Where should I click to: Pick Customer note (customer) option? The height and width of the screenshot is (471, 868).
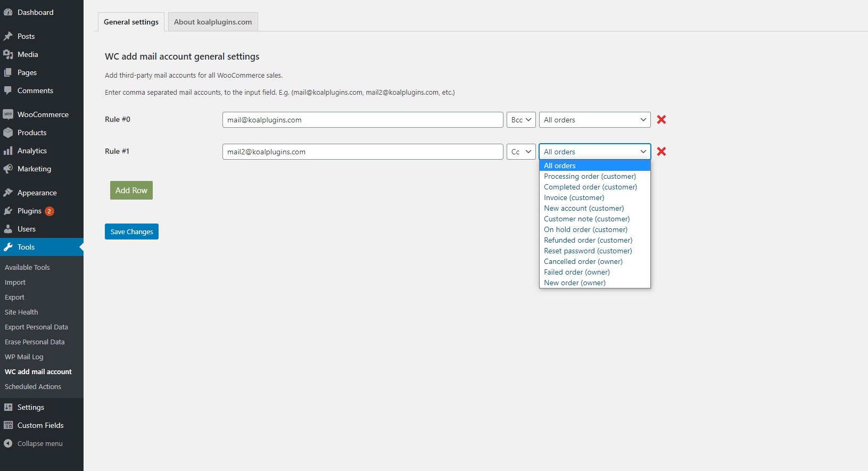click(x=595, y=219)
